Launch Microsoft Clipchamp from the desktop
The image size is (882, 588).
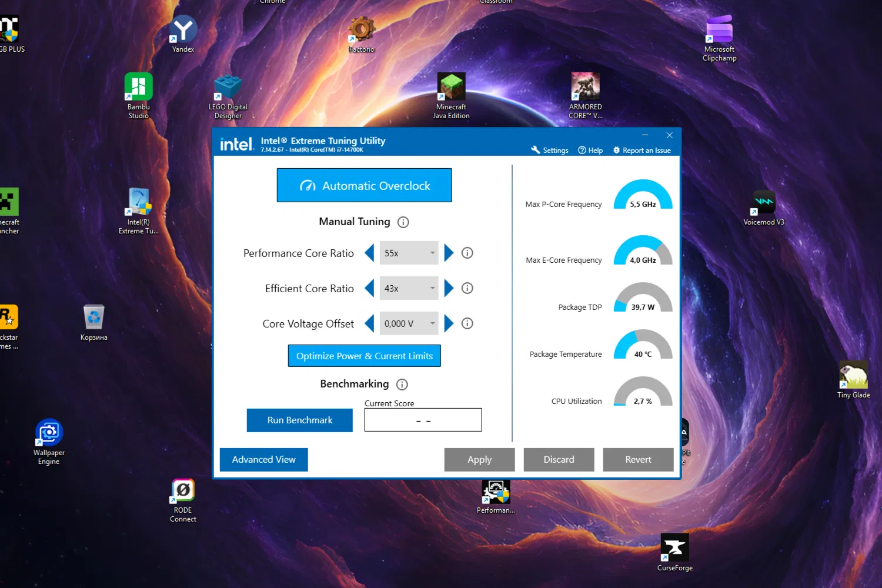point(719,38)
